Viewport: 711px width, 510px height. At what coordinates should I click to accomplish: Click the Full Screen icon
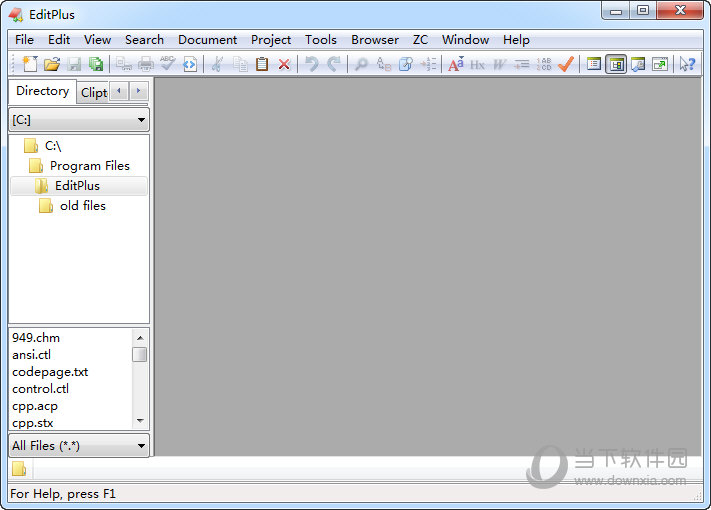tap(660, 64)
